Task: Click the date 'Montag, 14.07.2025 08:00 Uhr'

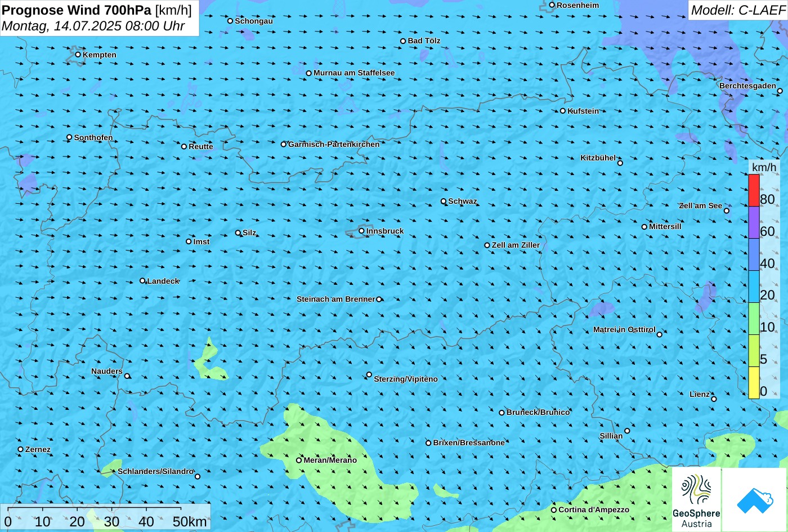Action: tap(93, 26)
